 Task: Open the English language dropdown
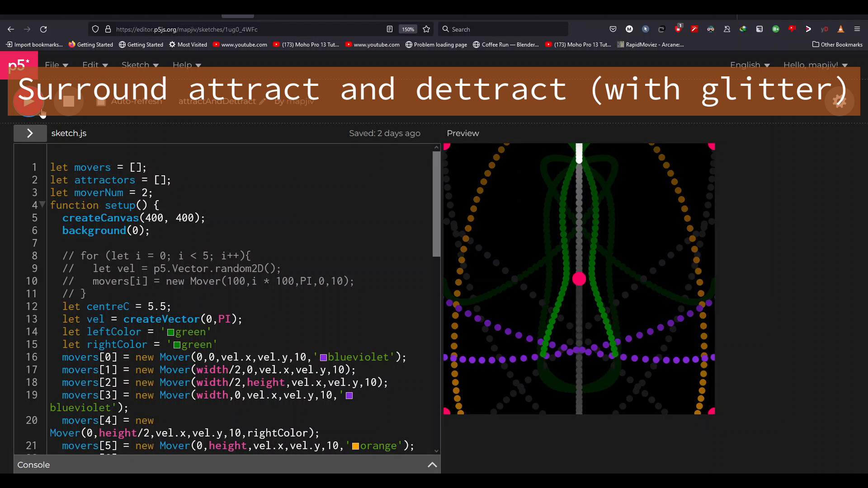pos(750,65)
